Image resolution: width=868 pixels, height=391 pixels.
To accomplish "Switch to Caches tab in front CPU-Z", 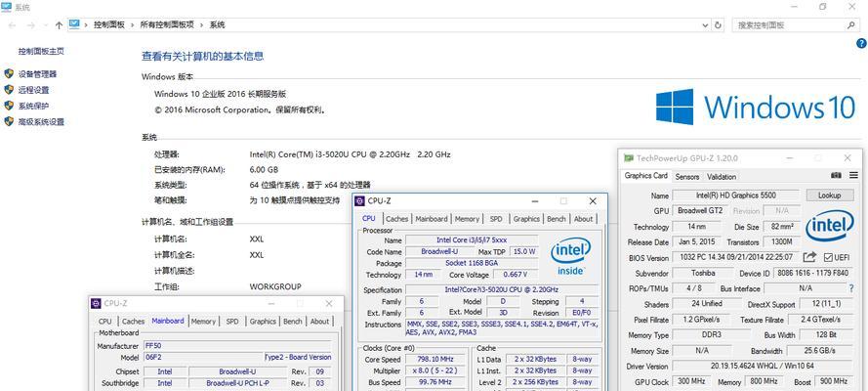I will tap(397, 219).
